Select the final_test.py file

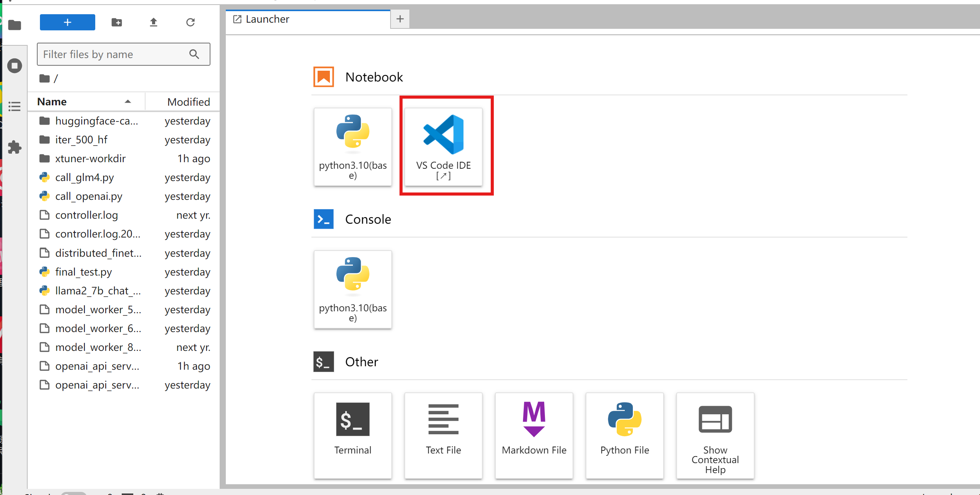click(124, 272)
